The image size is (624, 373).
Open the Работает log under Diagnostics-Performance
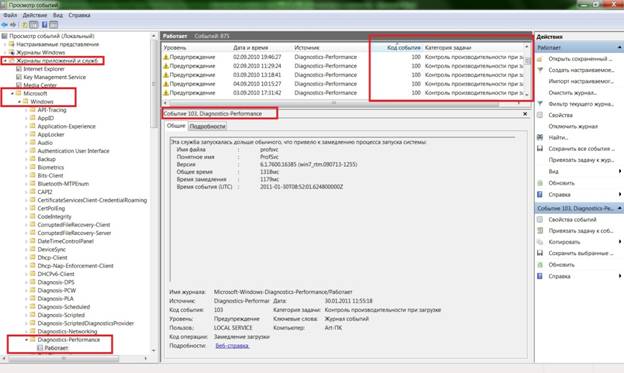click(56, 348)
